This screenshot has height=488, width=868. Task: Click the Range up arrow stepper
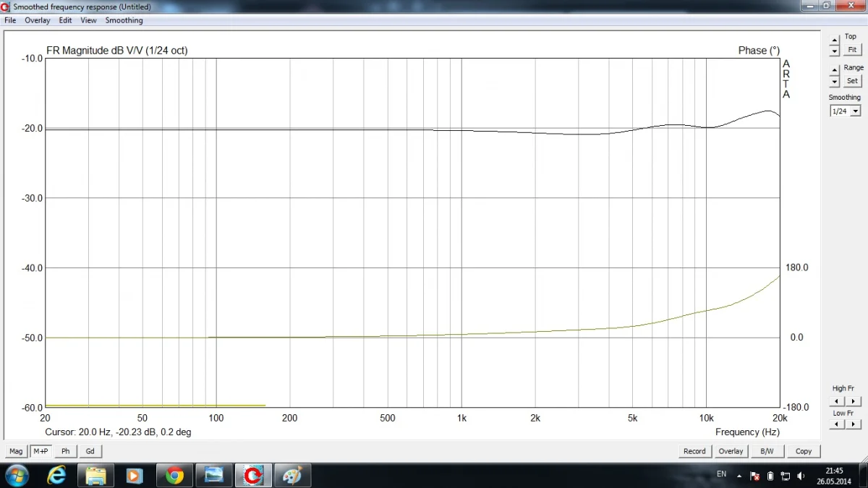[x=835, y=71]
